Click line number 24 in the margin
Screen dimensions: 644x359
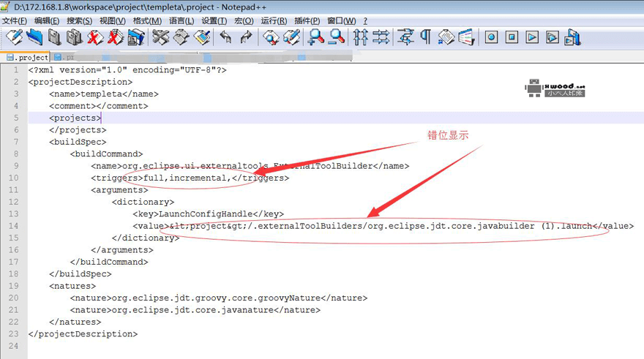pos(14,346)
